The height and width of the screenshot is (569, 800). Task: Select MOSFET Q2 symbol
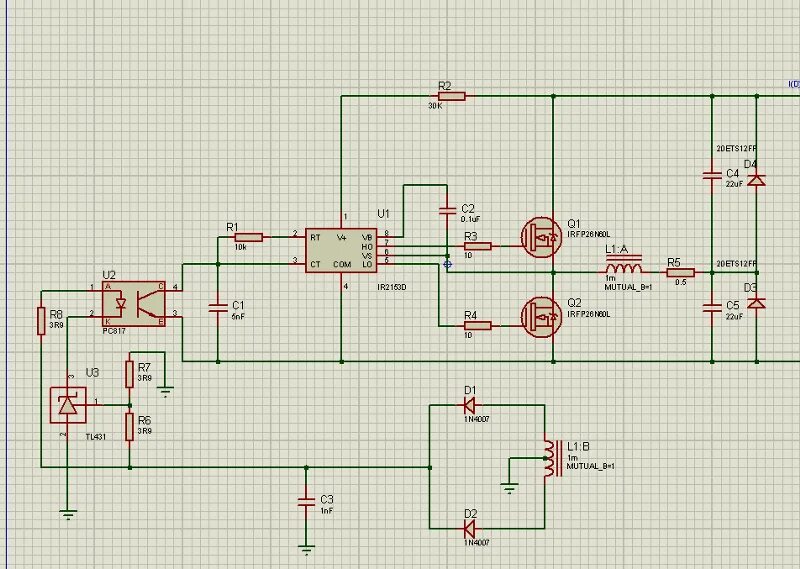pos(541,317)
